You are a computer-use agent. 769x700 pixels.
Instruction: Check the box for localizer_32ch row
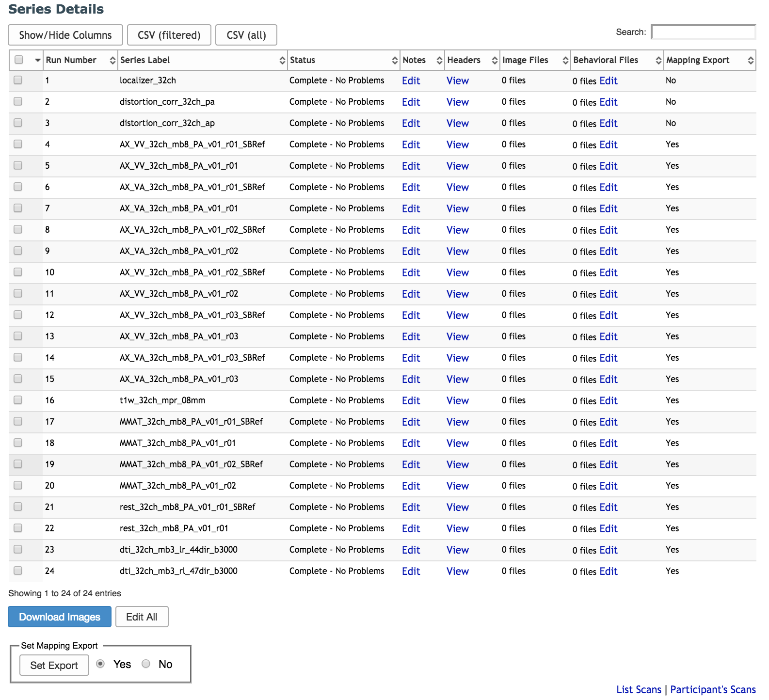pos(18,80)
